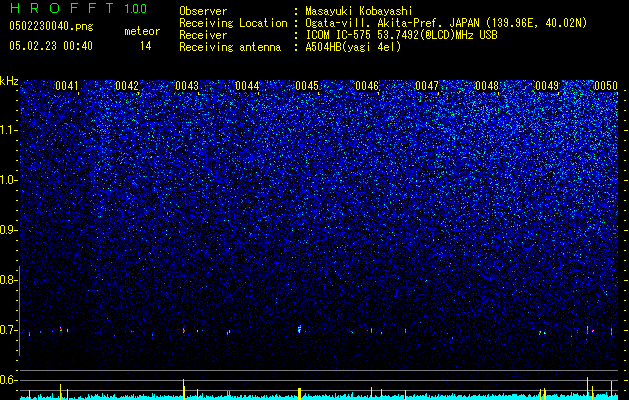Click the 0.9 frequency axis label
Image resolution: width=629 pixels, height=400 pixels.
[7, 230]
